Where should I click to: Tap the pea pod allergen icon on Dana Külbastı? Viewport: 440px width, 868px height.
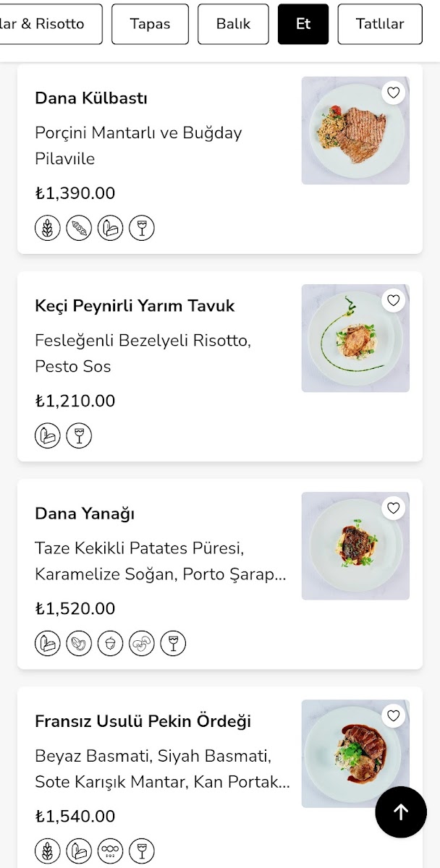(79, 229)
